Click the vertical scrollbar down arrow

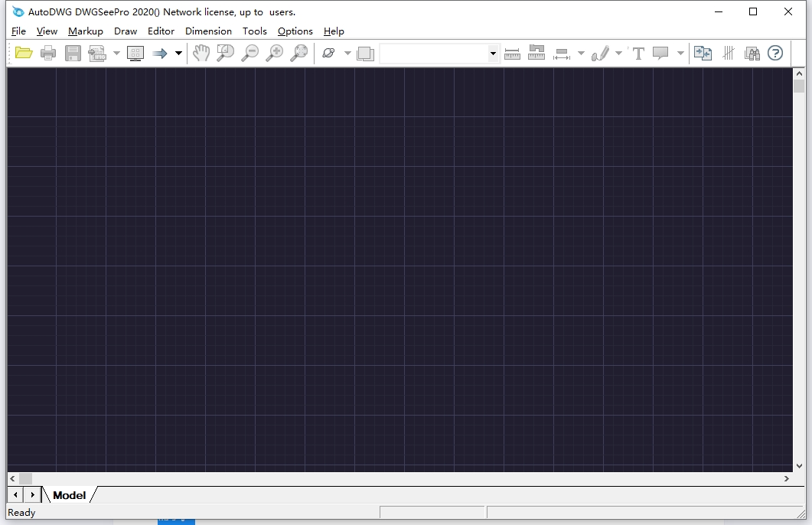click(798, 466)
